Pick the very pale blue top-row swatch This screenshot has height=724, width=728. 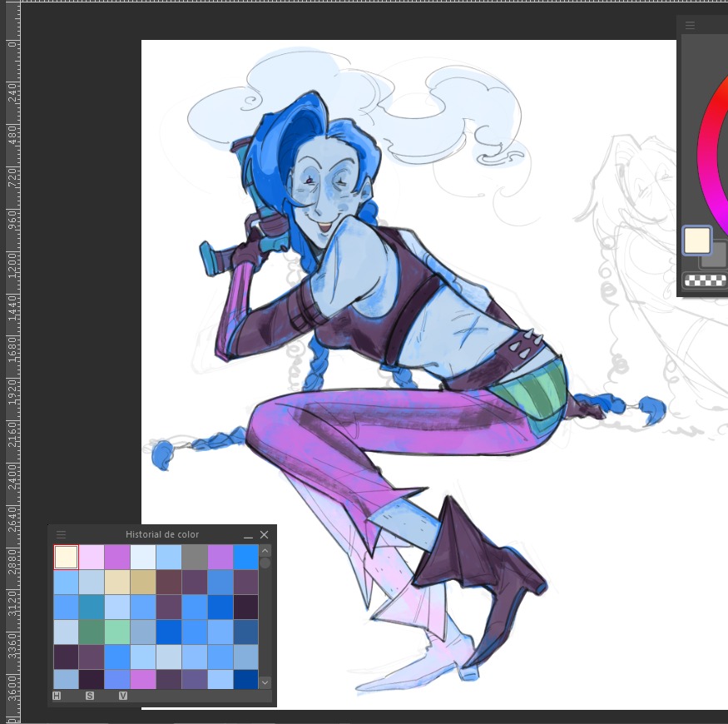[143, 557]
